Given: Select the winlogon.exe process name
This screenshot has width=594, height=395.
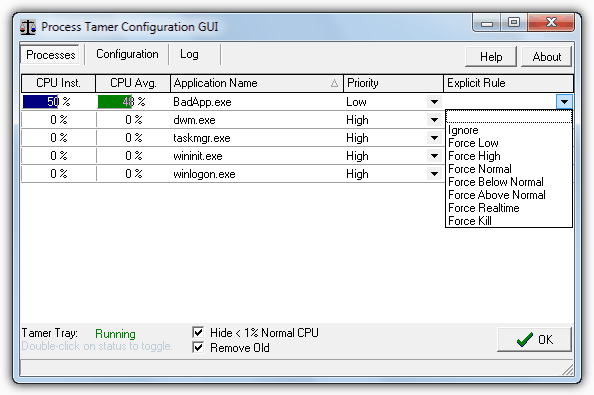Looking at the screenshot, I should (204, 174).
